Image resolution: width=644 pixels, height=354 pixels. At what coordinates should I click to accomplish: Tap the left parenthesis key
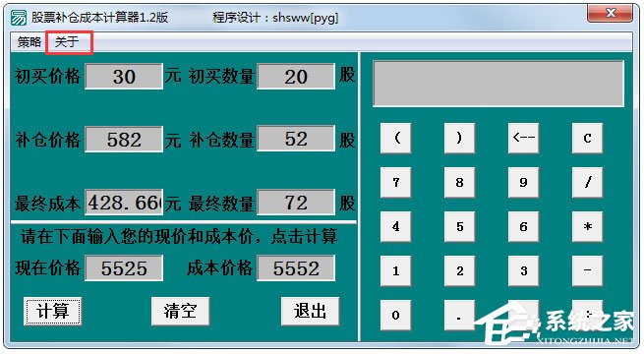(396, 138)
